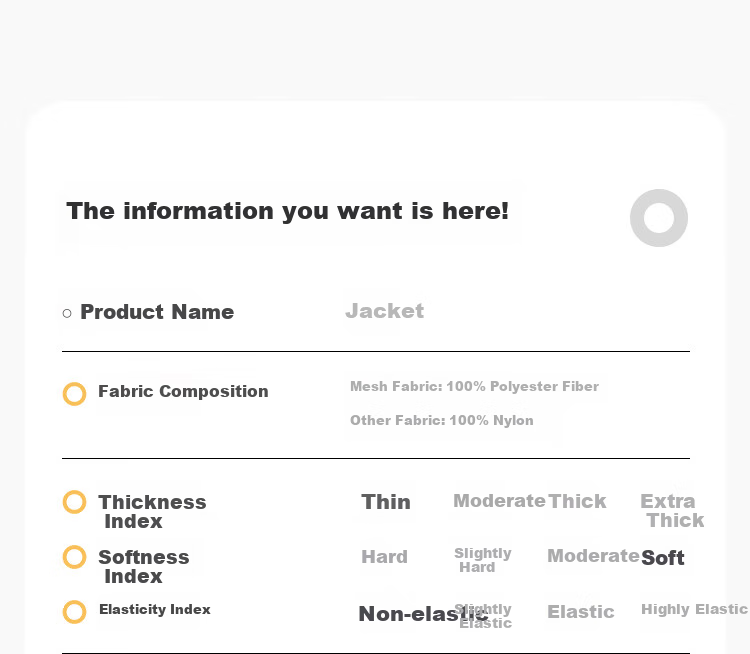Choose the Hard softness option
The height and width of the screenshot is (654, 750).
click(x=385, y=557)
